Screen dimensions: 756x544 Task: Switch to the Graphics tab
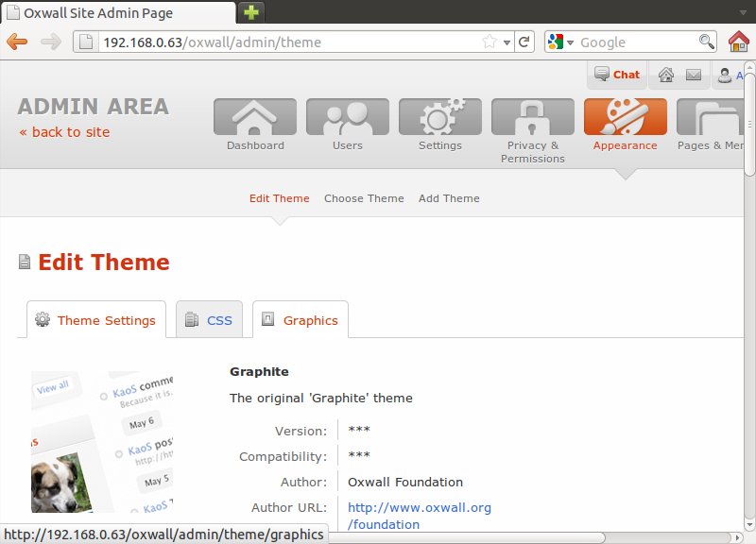pos(301,319)
